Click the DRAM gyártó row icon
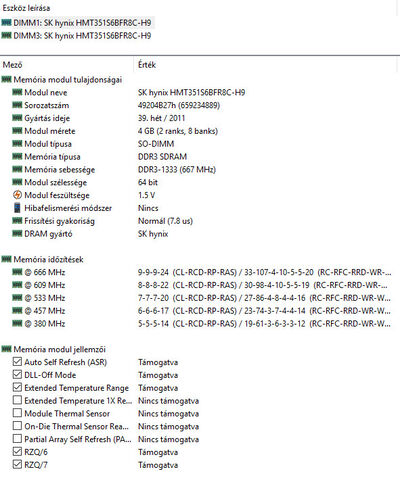The width and height of the screenshot is (400, 480). coord(17,233)
